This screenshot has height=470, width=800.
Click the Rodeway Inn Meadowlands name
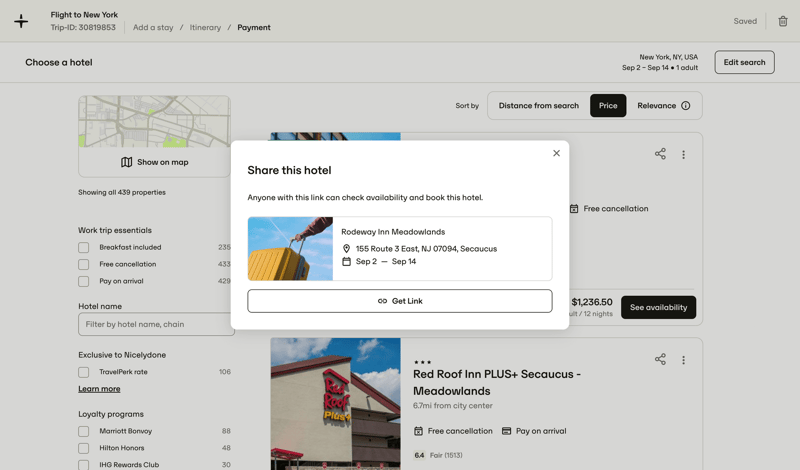(x=393, y=232)
